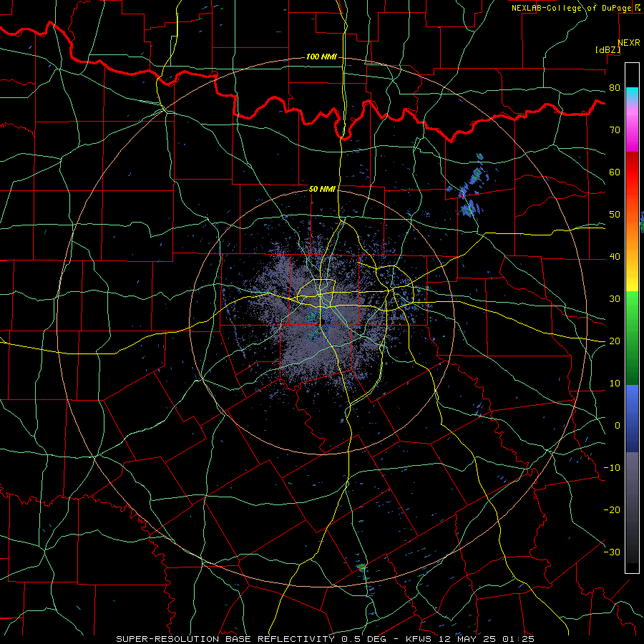Image resolution: width=644 pixels, height=644 pixels.
Task: Select the 20 value on the dBZ scale
Action: point(615,341)
